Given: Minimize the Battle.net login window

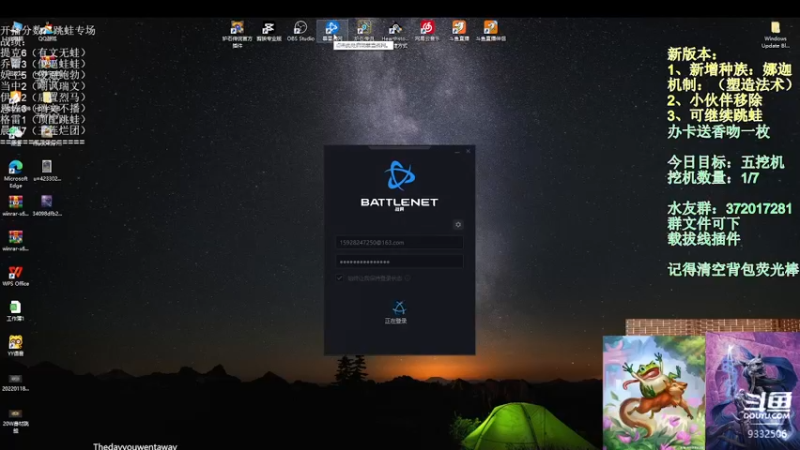Looking at the screenshot, I should click(457, 152).
